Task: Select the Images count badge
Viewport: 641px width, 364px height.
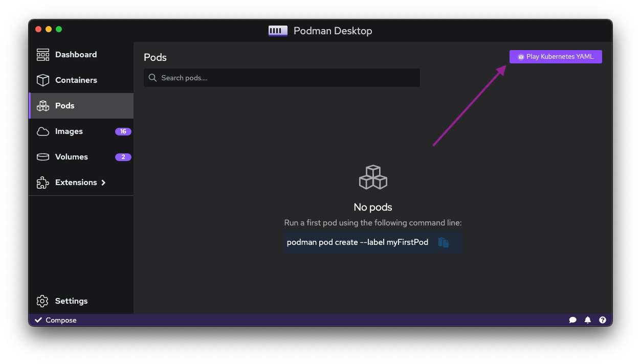Action: (123, 131)
